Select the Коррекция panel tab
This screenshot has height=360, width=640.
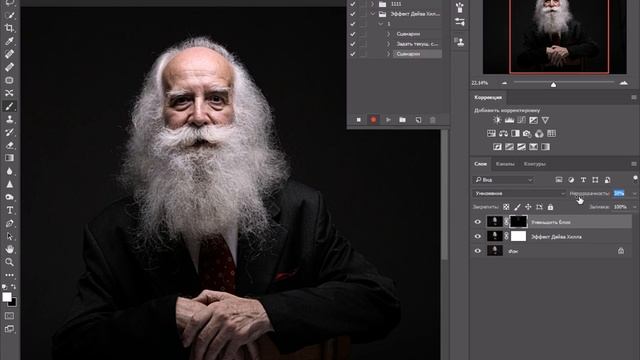tap(488, 98)
